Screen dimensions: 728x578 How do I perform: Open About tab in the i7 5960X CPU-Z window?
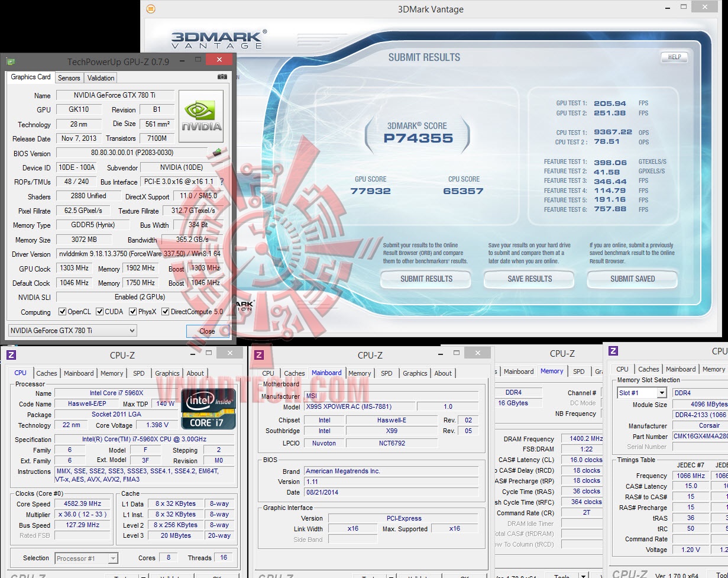tap(195, 373)
